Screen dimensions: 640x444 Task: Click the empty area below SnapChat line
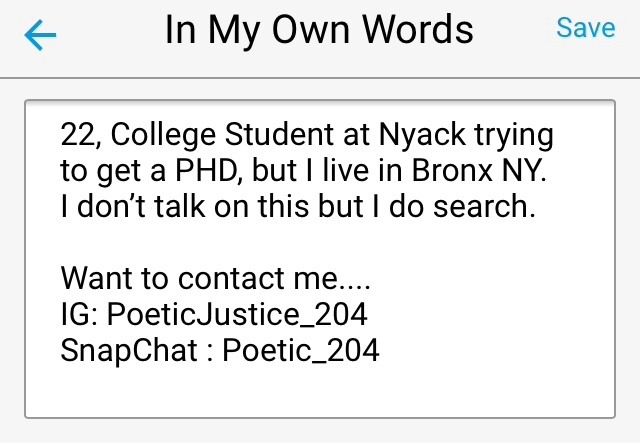pos(320,390)
